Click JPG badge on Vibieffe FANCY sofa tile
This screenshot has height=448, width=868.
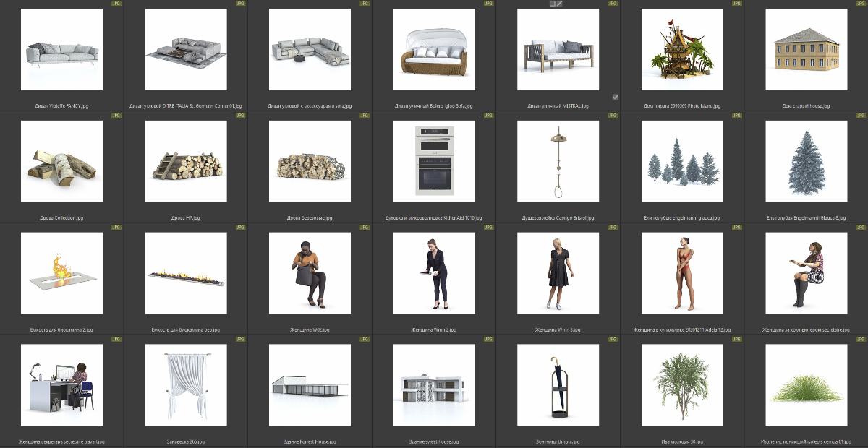116,4
